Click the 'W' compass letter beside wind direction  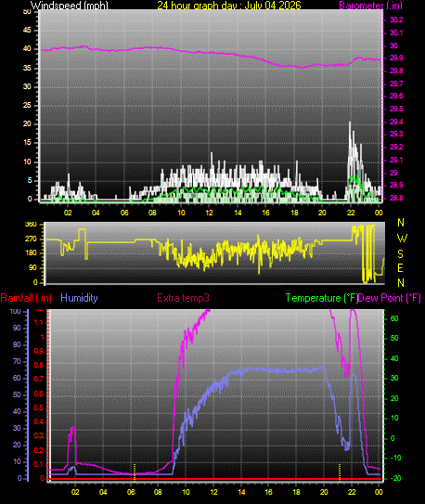402,239
